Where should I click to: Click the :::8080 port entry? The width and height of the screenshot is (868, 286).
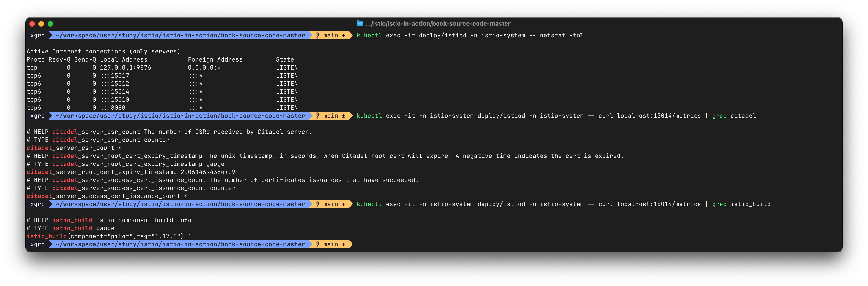click(114, 108)
